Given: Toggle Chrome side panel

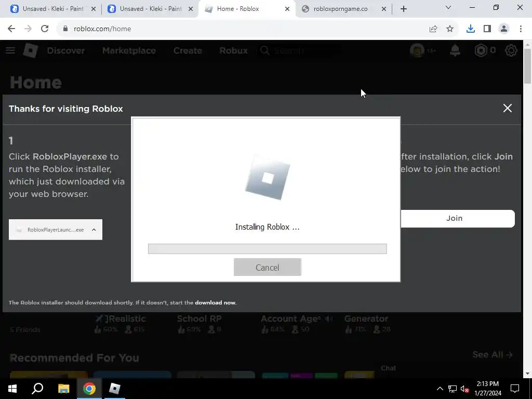Looking at the screenshot, I should (487, 29).
